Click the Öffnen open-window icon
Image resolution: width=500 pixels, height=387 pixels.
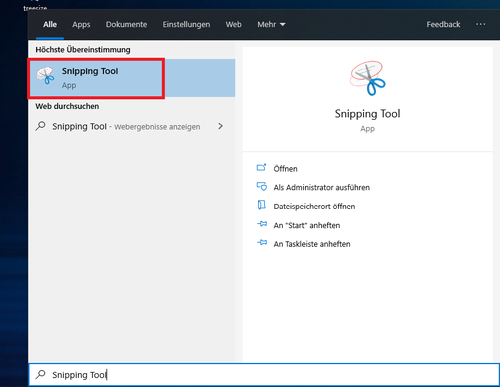(x=261, y=168)
